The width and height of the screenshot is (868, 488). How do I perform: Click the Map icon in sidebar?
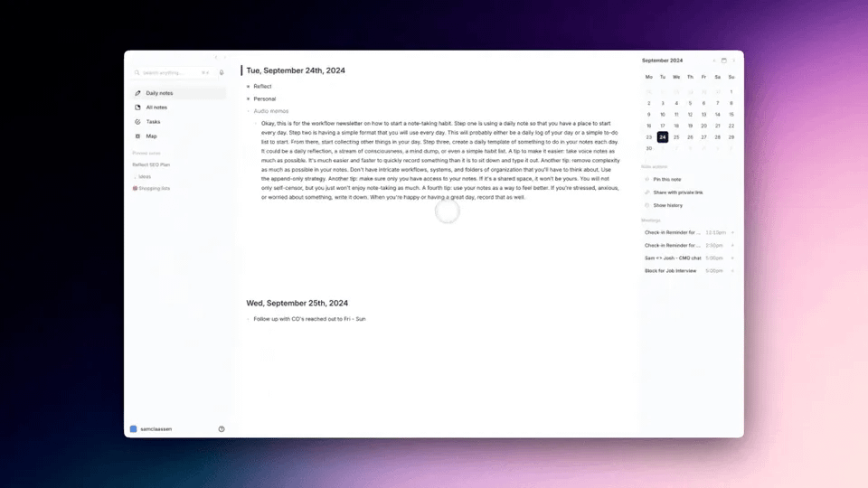pyautogui.click(x=137, y=136)
